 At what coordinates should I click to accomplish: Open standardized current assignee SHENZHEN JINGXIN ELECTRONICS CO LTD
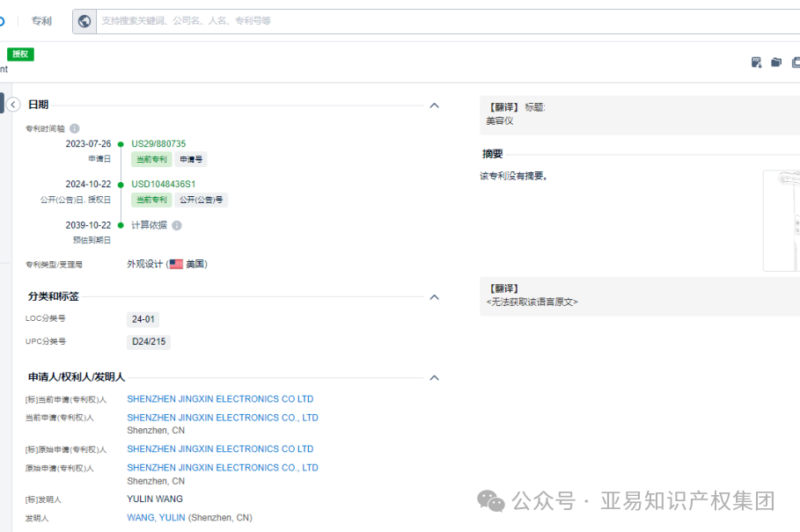click(220, 399)
